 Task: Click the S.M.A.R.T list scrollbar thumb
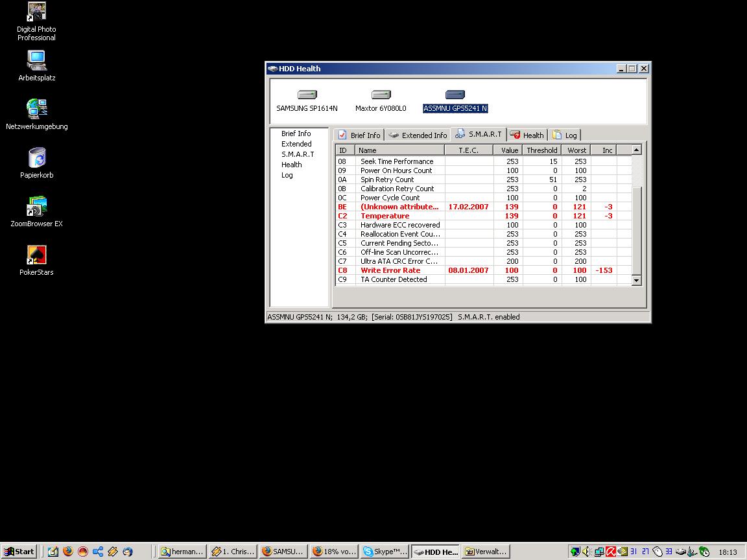coord(637,231)
